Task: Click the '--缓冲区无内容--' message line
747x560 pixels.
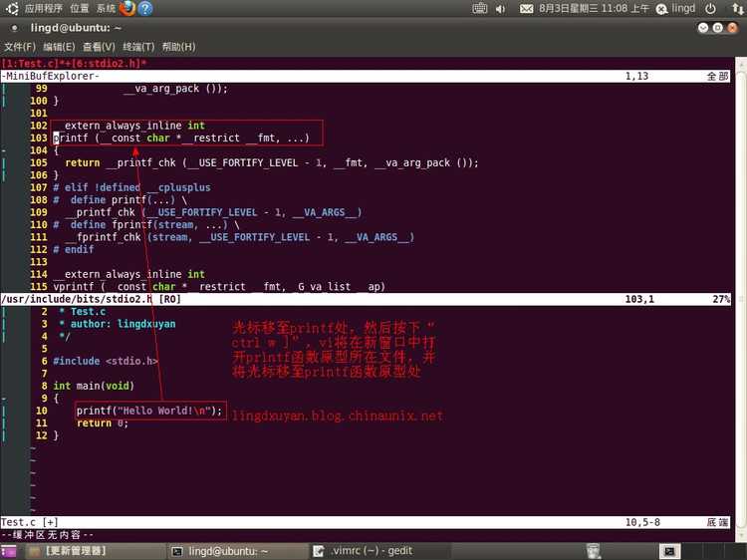Action: (47, 535)
